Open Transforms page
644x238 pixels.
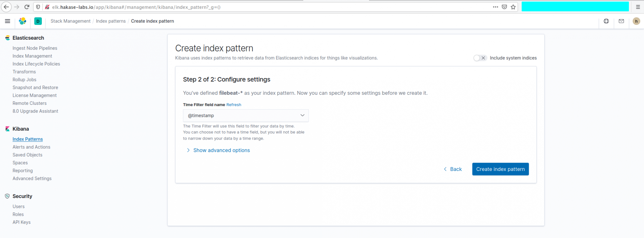pos(24,72)
